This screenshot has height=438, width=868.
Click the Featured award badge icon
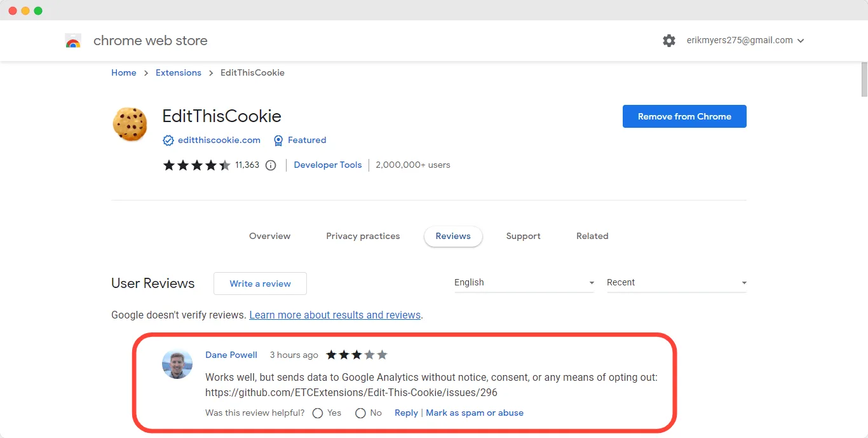tap(278, 140)
